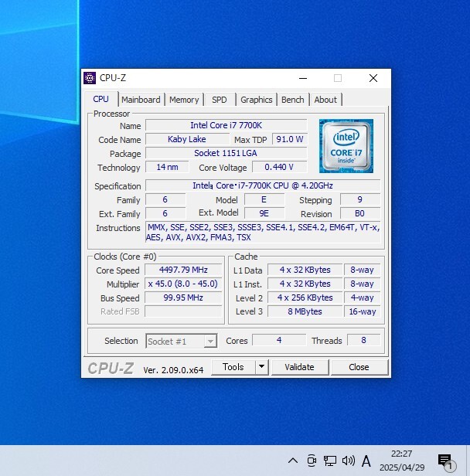This screenshot has height=476, width=470.
Task: Open the Socket #1 selection dropdown
Action: coord(181,342)
